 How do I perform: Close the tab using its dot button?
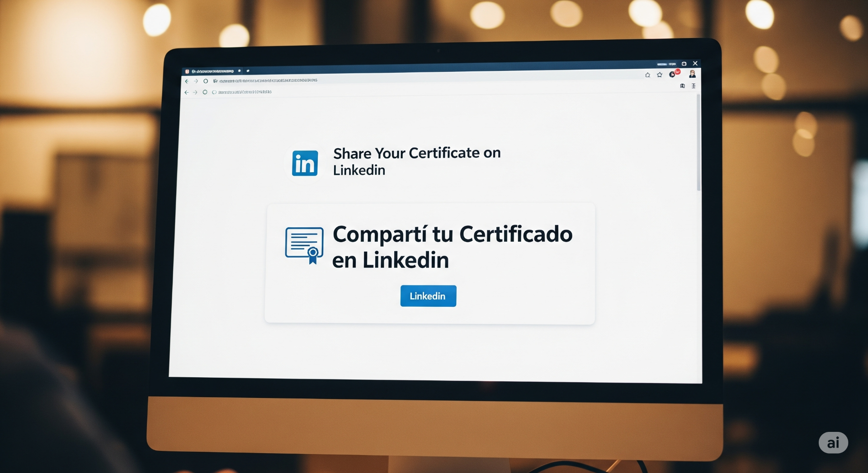coord(239,71)
